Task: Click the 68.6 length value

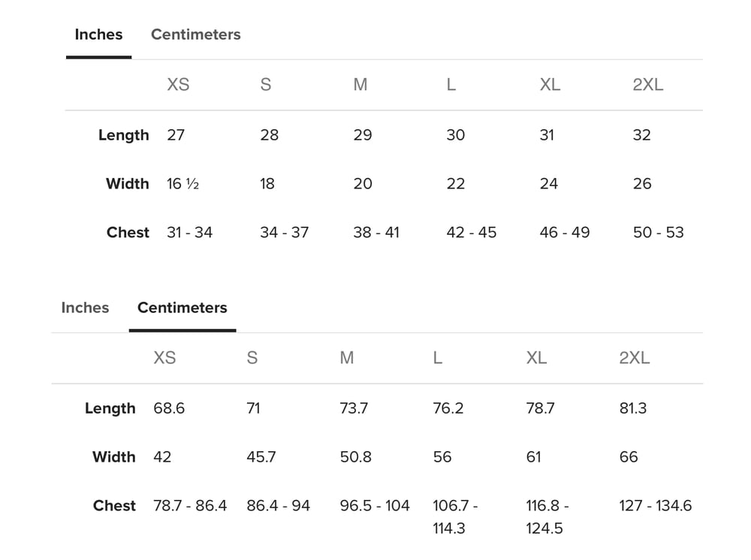Action: (x=169, y=408)
